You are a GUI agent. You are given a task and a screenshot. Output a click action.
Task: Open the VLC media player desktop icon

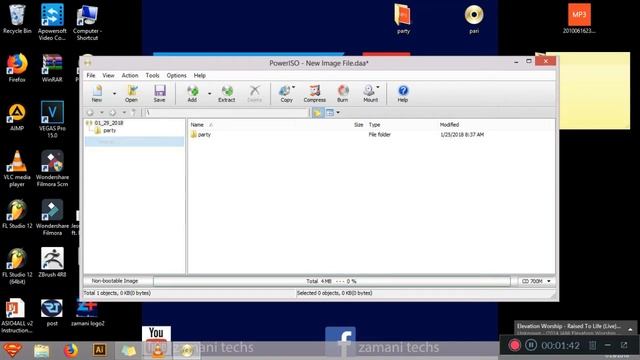coord(17,168)
